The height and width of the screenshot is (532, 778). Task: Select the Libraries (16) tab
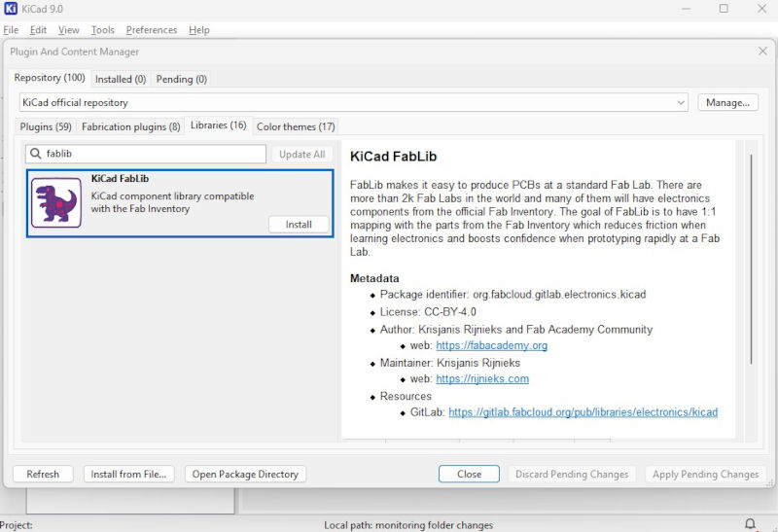click(218, 125)
